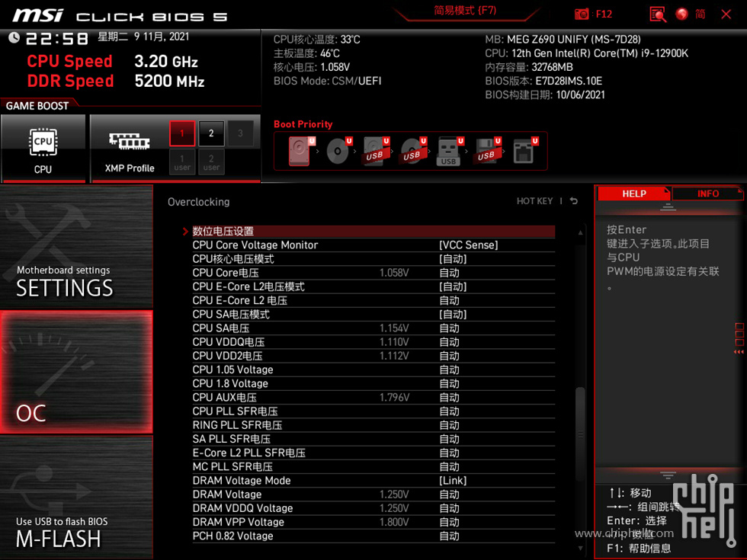Click the settings list scrollbar thumb
This screenshot has width=747, height=560.
[580, 434]
